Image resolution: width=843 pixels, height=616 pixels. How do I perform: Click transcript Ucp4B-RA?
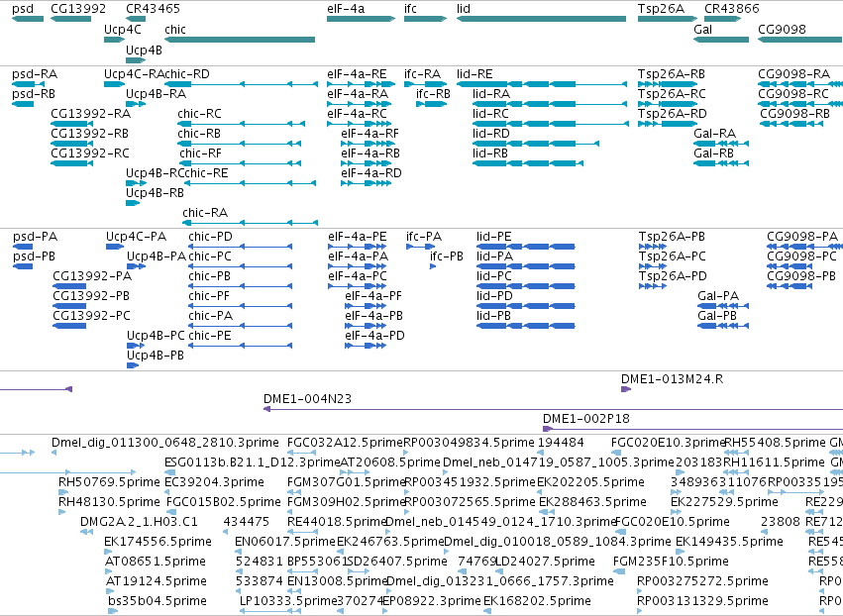point(136,104)
